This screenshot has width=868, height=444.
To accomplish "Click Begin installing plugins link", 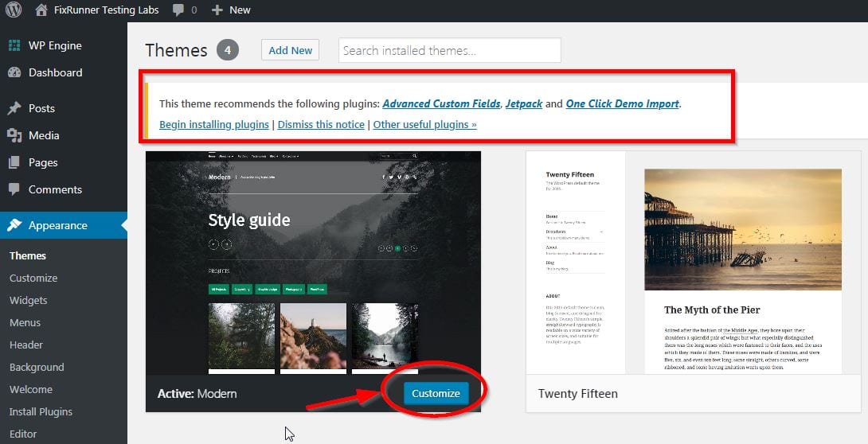I will pyautogui.click(x=214, y=124).
